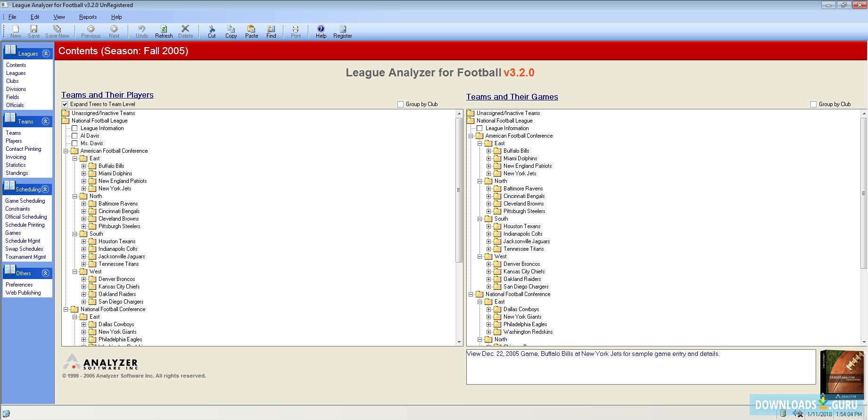Expand Denver Broncos node in Players tree
Viewport: 868px width, 420px height.
point(83,279)
